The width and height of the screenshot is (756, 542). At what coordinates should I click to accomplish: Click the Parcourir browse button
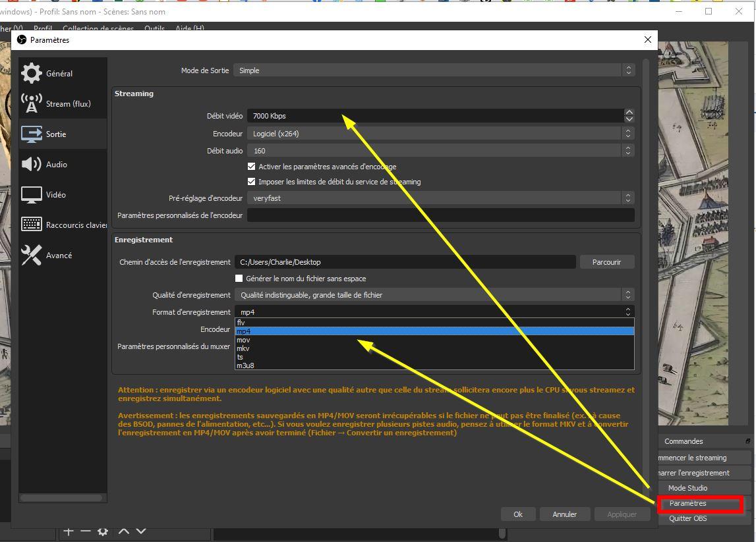click(x=606, y=262)
